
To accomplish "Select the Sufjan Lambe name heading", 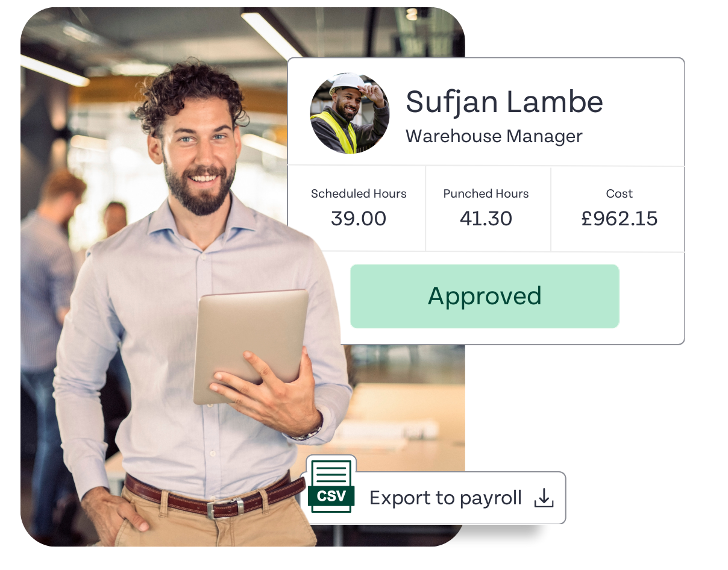I will pos(504,101).
